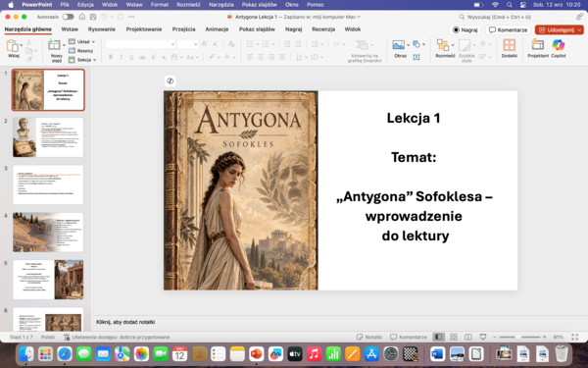Open the three-dots quick access menu
Image resolution: width=588 pixels, height=368 pixels.
pyautogui.click(x=131, y=17)
